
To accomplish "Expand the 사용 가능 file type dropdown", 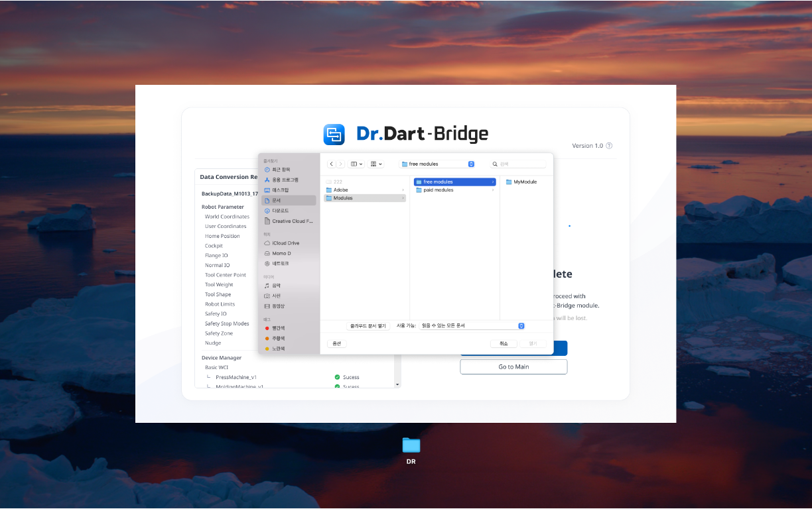I will pos(472,326).
